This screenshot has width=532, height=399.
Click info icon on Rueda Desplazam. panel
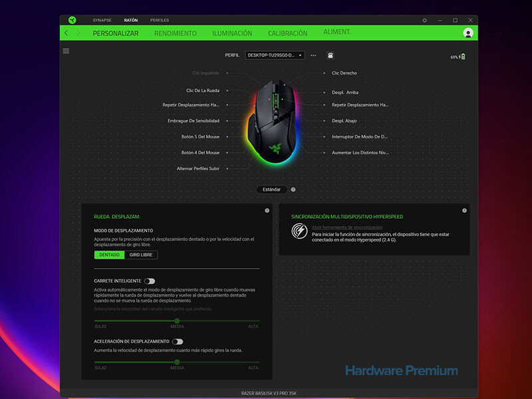(267, 211)
